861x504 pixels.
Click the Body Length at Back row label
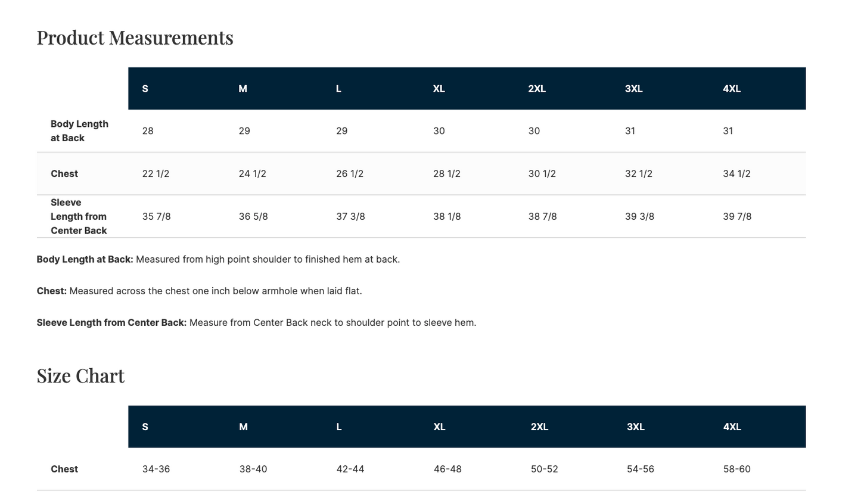[79, 131]
